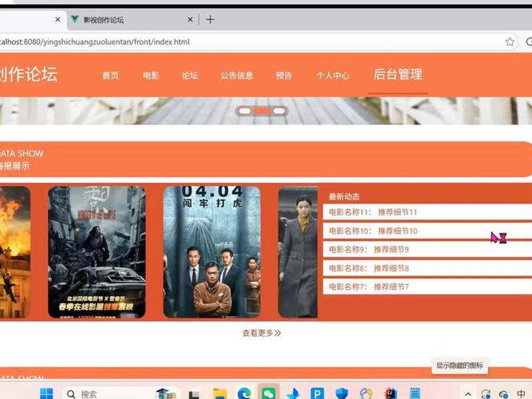Screen dimensions: 532x399
Task: Click the 创作论坛 site logo title
Action: click(x=29, y=74)
